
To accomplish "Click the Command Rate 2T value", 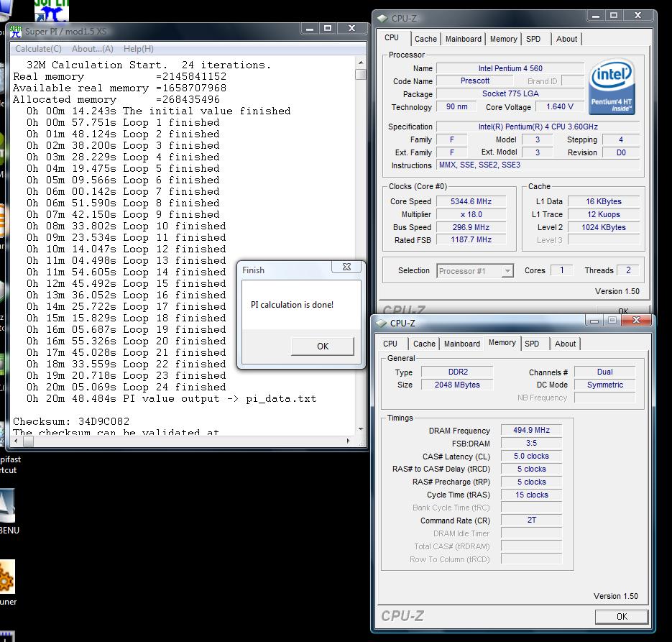I will tap(531, 520).
